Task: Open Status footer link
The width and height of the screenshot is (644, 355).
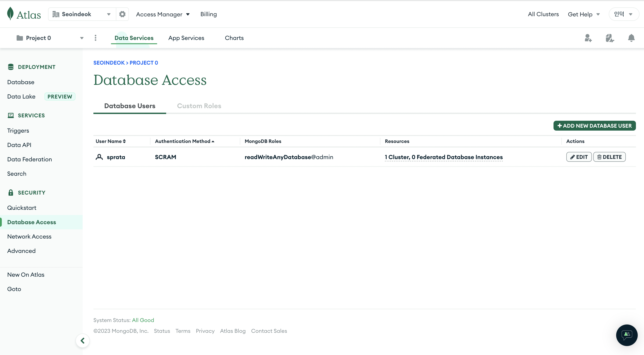Action: [x=162, y=331]
